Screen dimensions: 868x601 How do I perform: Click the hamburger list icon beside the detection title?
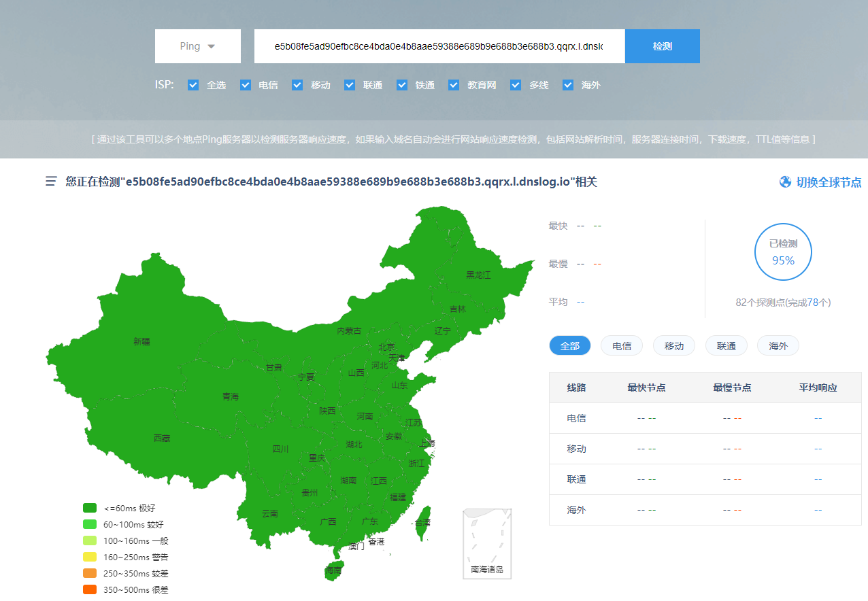(51, 182)
